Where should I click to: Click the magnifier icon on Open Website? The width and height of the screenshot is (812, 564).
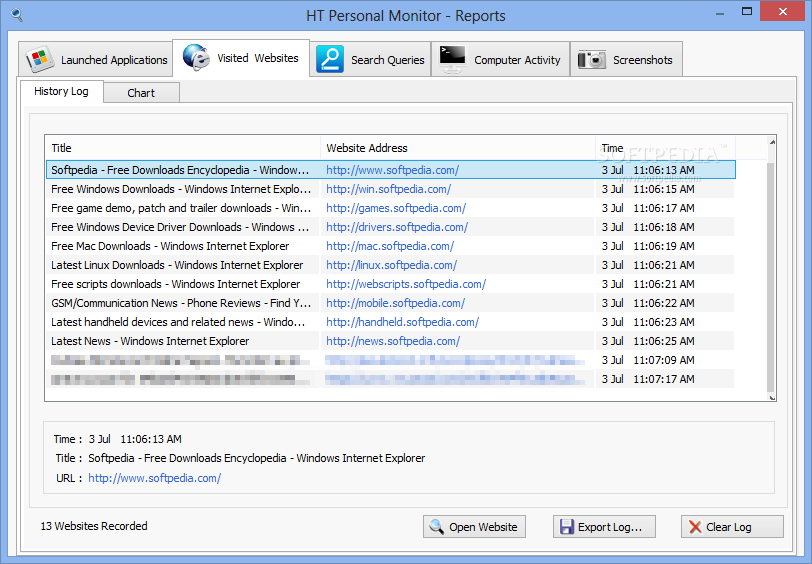(x=437, y=527)
